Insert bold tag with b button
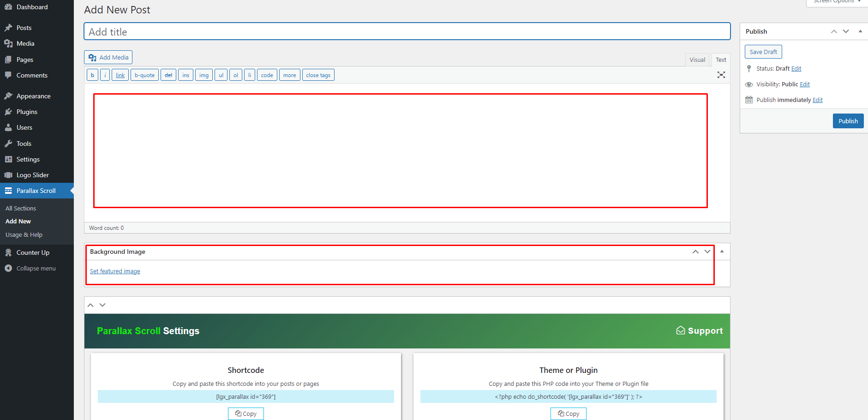The height and width of the screenshot is (420, 868). (x=92, y=75)
